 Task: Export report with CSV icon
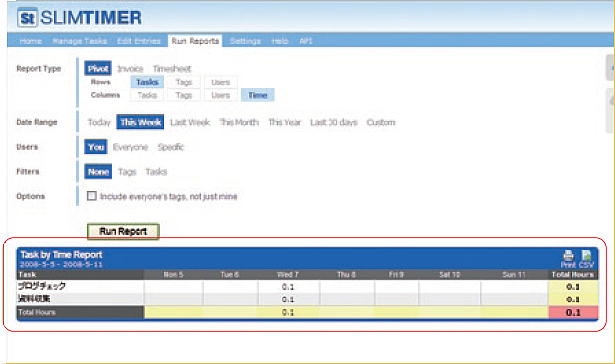coord(586,259)
